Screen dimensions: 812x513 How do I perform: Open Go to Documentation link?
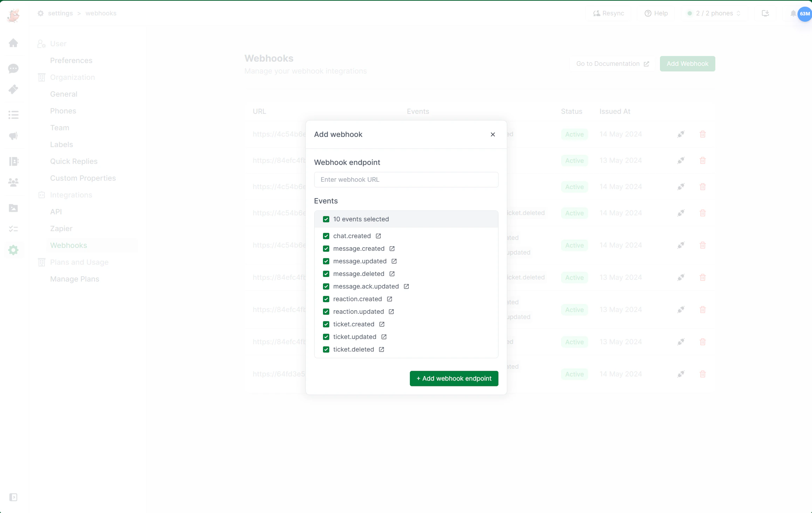pyautogui.click(x=612, y=63)
